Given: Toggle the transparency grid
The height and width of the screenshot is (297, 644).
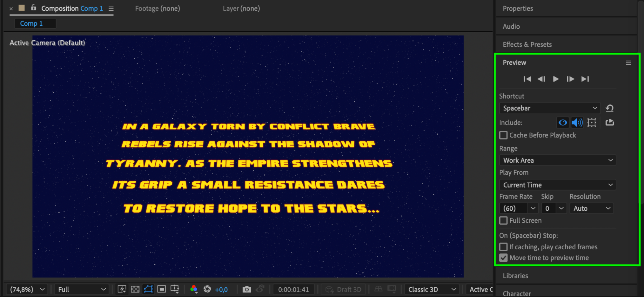Looking at the screenshot, I should click(135, 289).
